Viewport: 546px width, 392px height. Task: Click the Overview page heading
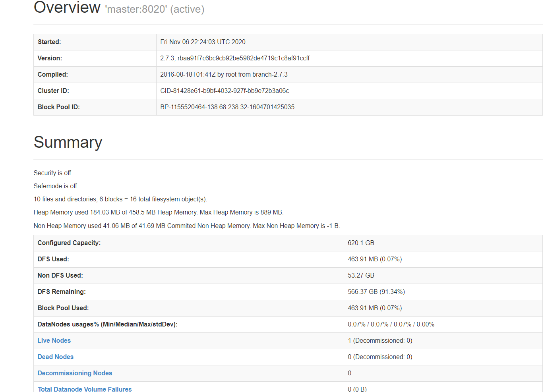67,7
